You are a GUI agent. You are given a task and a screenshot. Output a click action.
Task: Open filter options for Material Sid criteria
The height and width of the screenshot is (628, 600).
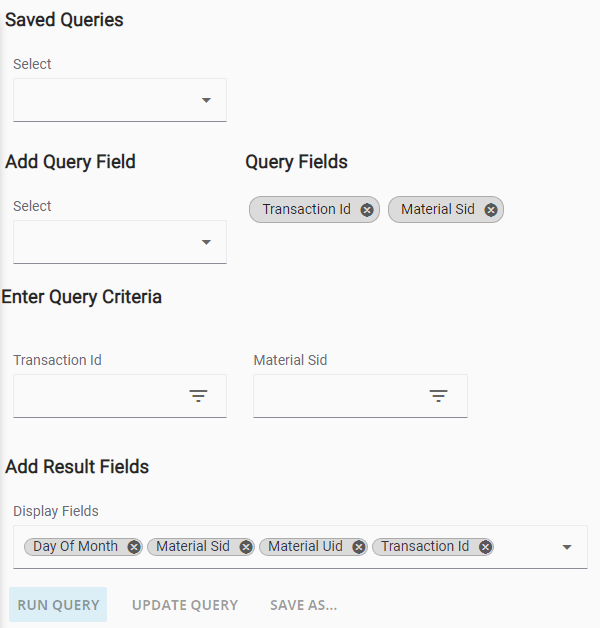click(x=439, y=396)
